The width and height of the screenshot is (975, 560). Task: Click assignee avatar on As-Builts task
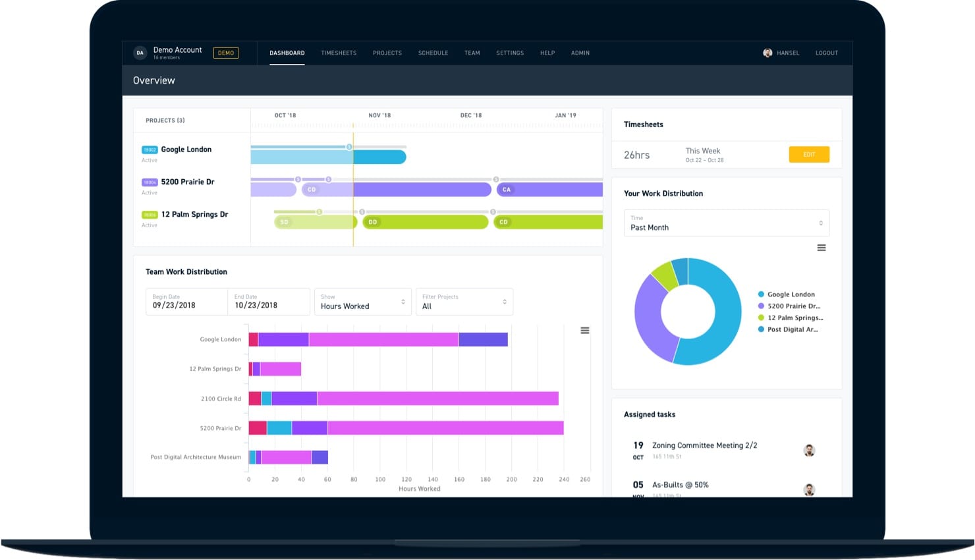pyautogui.click(x=810, y=490)
